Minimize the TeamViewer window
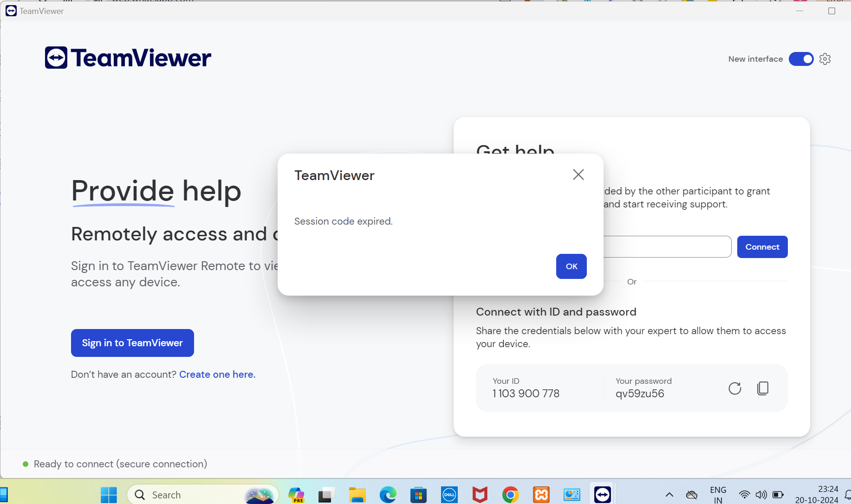851x504 pixels. (799, 11)
